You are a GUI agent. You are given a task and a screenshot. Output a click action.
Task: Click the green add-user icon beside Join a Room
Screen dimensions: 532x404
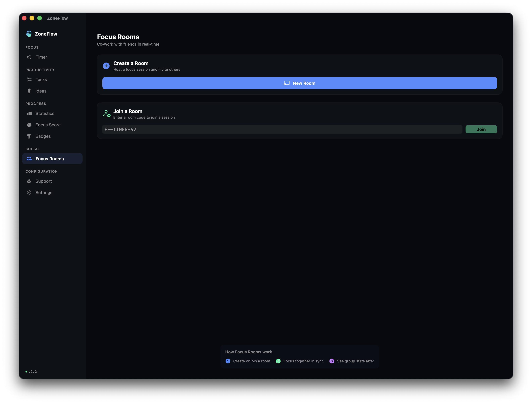(106, 113)
